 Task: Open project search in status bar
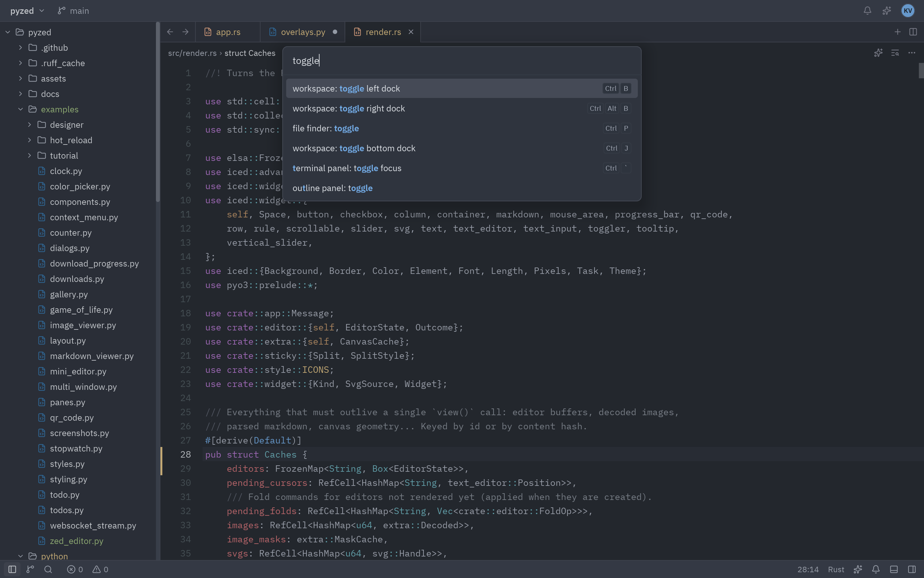tap(48, 569)
